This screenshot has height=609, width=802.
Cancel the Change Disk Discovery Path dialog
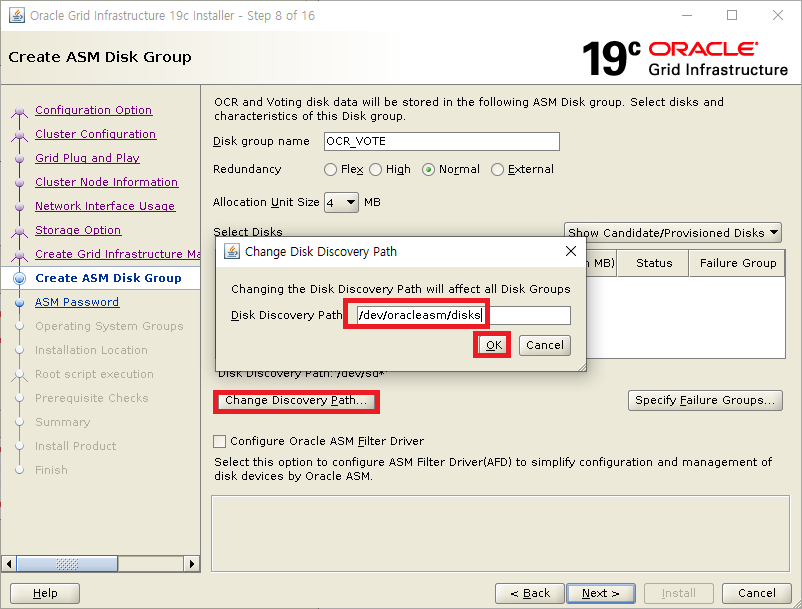545,345
